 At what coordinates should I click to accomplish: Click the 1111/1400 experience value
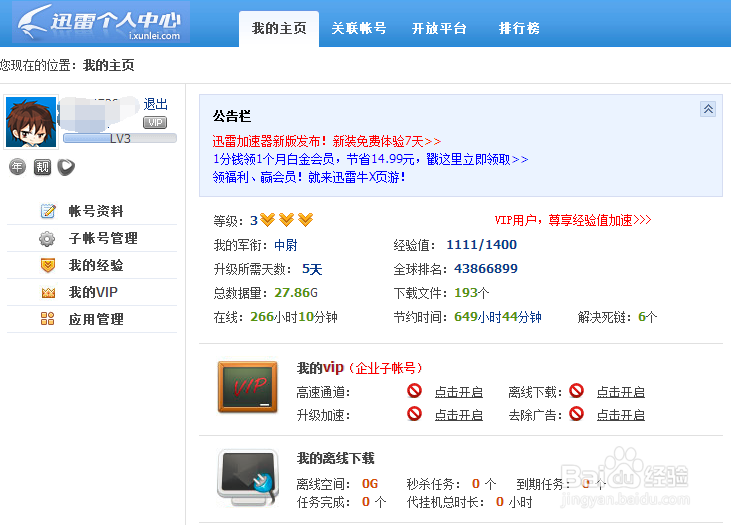(x=482, y=245)
